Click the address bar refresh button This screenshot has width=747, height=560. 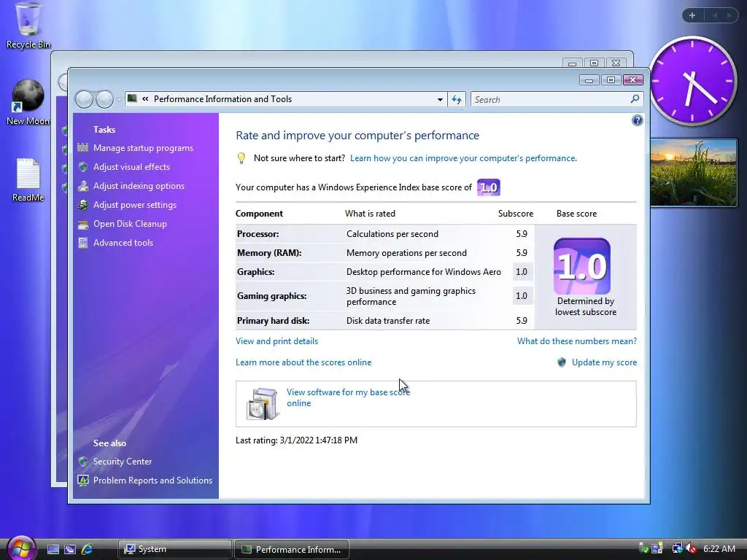point(457,99)
